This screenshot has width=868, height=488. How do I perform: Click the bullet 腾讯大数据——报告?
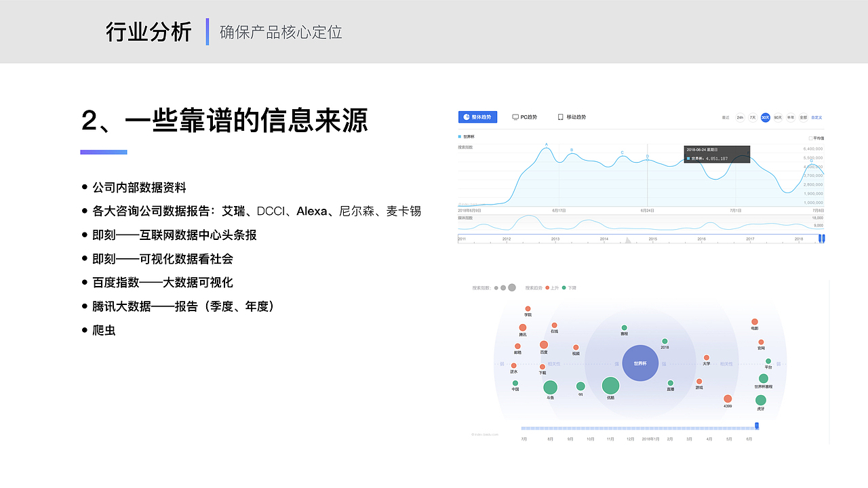pos(184,306)
